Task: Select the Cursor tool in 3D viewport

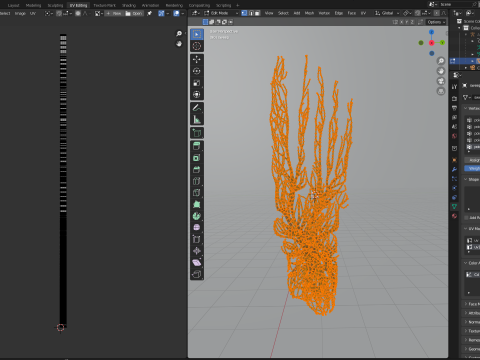Action: point(197,46)
